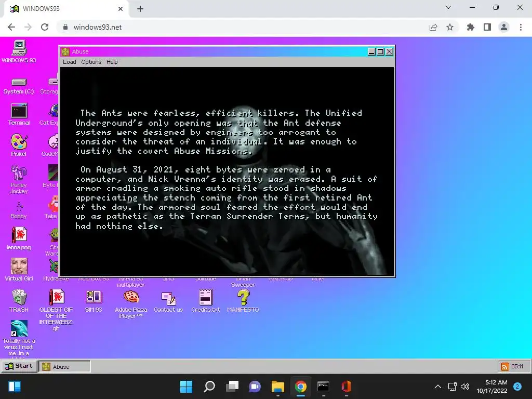Click the Abuse window title icon
This screenshot has width=532, height=399.
[x=65, y=51]
